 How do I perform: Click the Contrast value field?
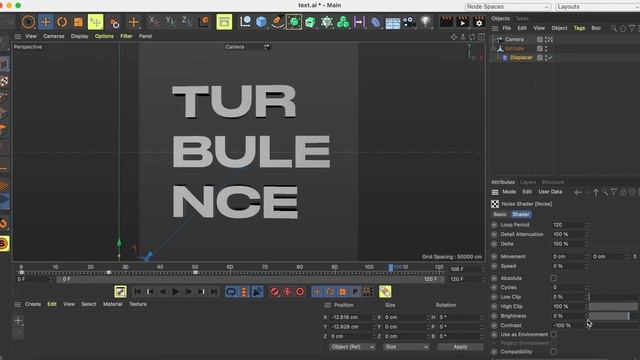coord(568,326)
